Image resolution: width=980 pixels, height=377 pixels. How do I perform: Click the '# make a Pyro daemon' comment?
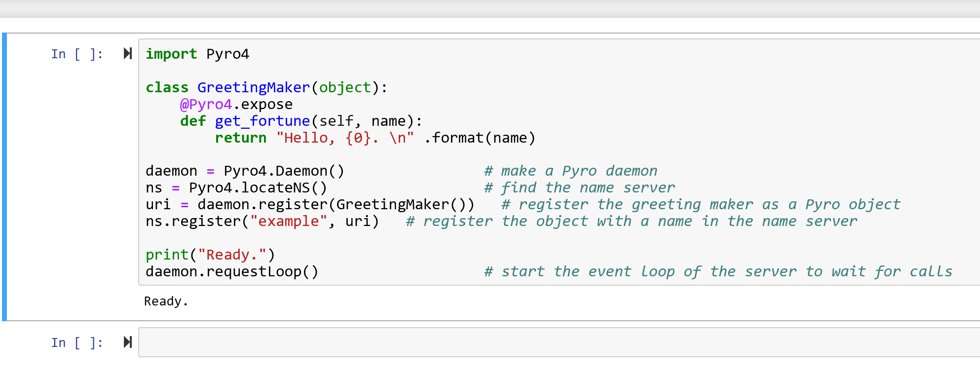click(570, 171)
